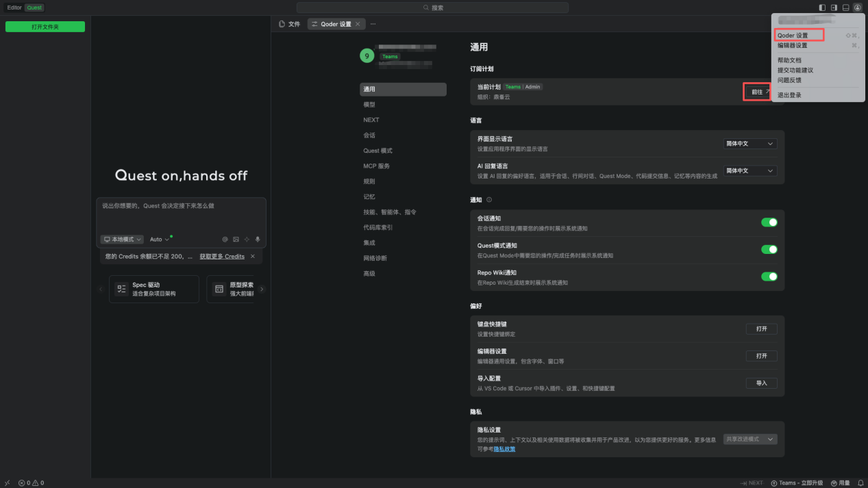Switch to Quest mode
Image resolution: width=868 pixels, height=488 pixels.
[x=34, y=8]
